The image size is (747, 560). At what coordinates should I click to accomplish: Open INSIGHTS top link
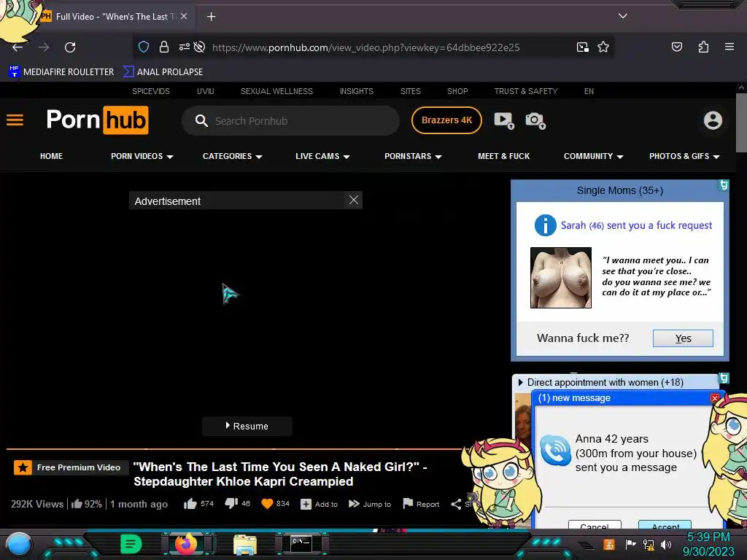pos(356,91)
